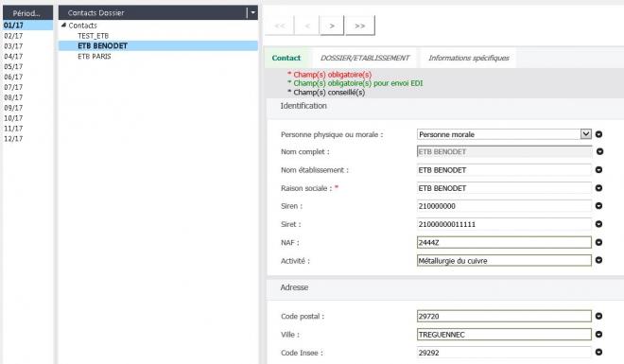The width and height of the screenshot is (624, 364).
Task: Go to the first record with << button
Action: [x=280, y=26]
